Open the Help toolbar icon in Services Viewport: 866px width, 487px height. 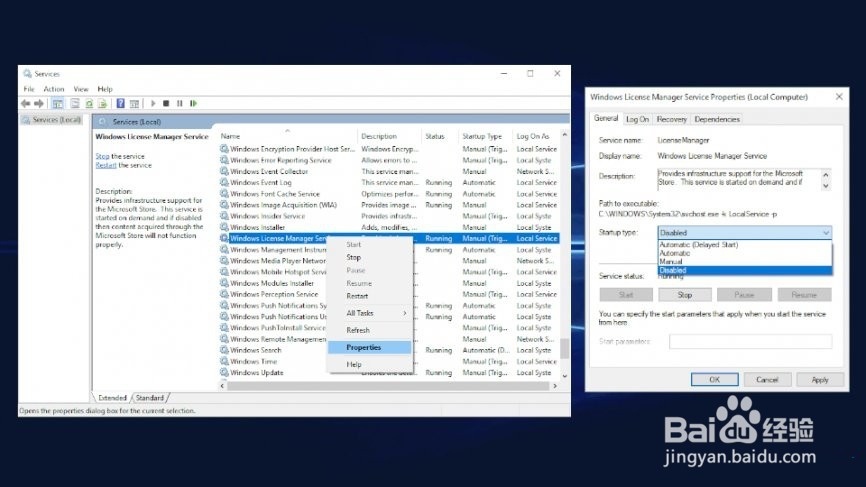tap(120, 103)
